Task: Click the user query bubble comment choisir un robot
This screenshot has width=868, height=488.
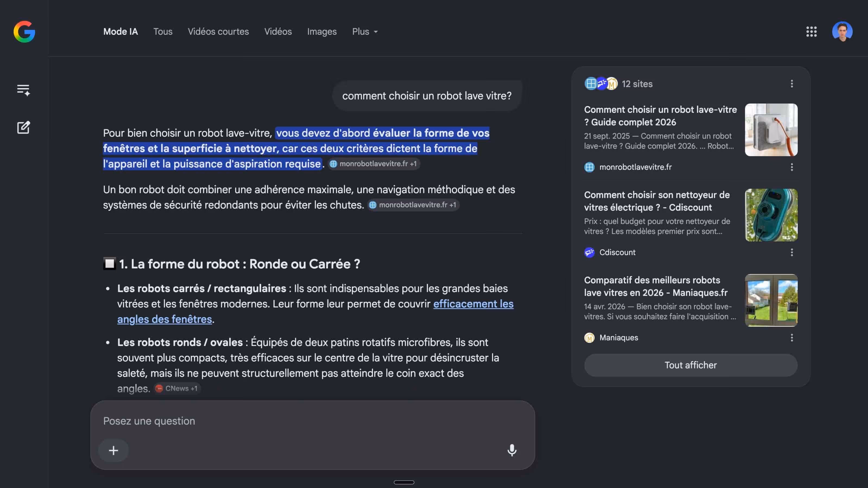Action: pos(427,96)
